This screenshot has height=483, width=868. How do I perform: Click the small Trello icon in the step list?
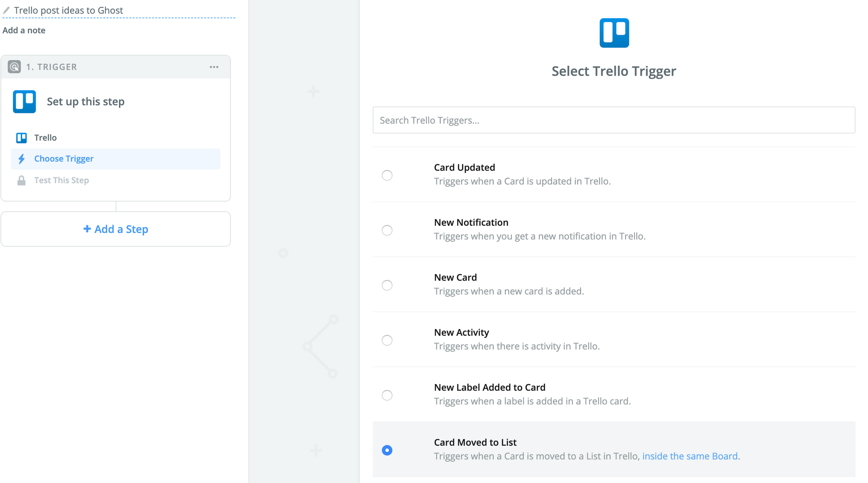click(21, 138)
